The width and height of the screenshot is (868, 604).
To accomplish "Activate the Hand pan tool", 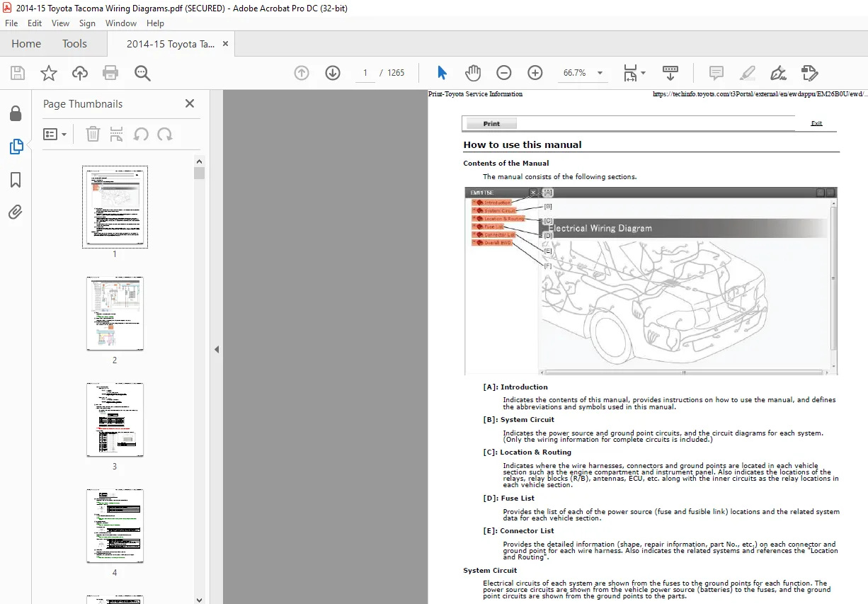I will click(x=472, y=73).
